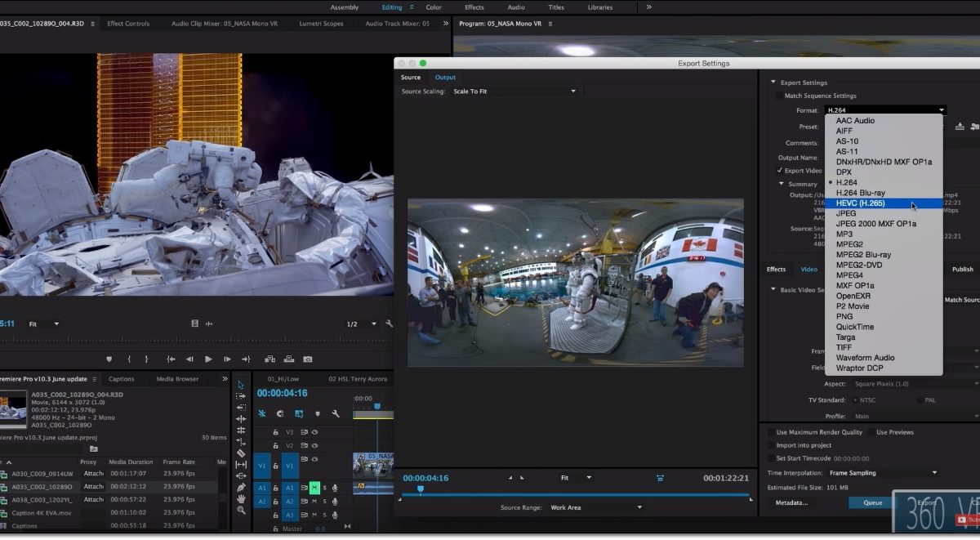Open export preview Fit zoom dropdown
This screenshot has height=540, width=980.
click(576, 477)
